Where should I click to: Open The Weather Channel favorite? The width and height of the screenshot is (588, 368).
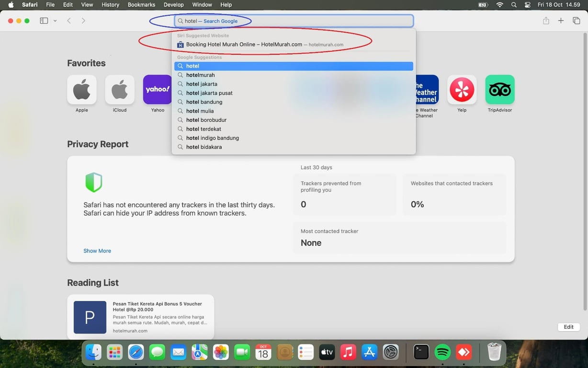click(x=426, y=90)
